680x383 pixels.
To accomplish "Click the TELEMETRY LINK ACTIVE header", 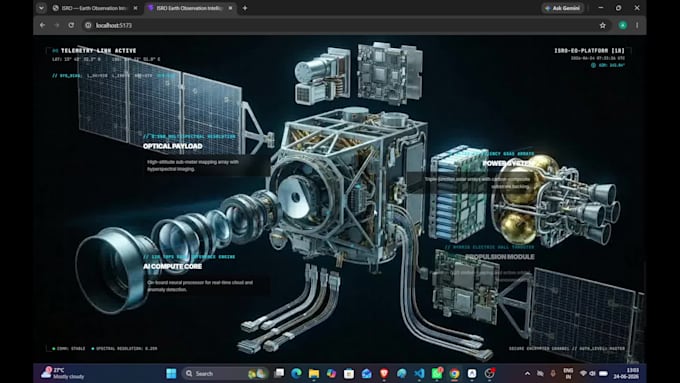I will 98,51.
